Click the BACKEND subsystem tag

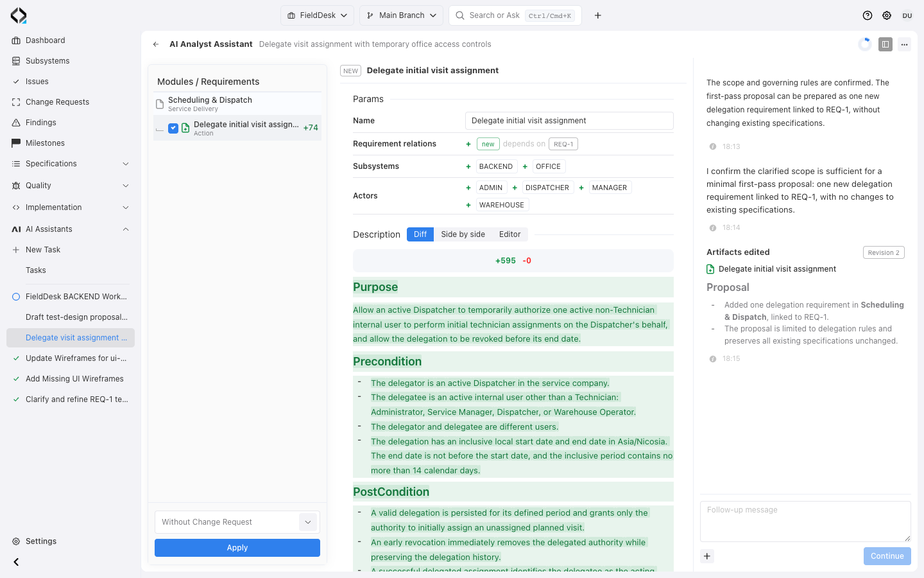[x=496, y=166]
